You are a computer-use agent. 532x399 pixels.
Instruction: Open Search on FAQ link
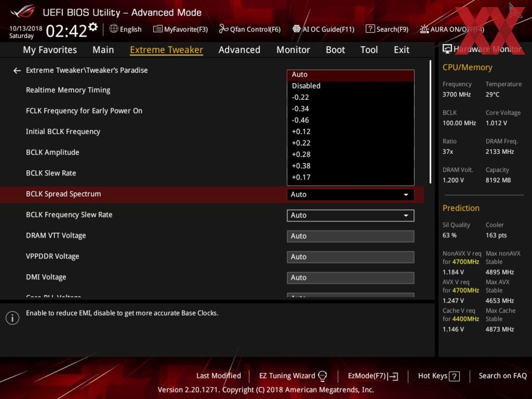pos(503,376)
